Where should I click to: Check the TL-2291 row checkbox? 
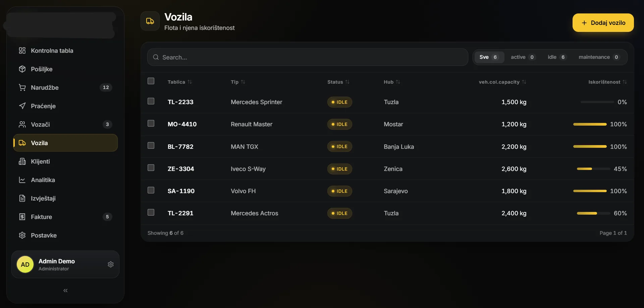[151, 212]
